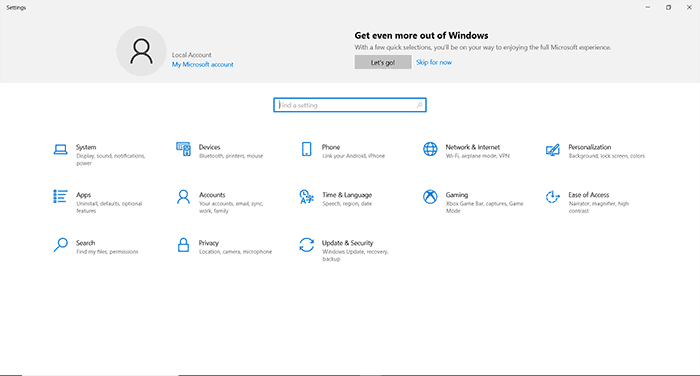
Task: Open My Microsoft account link
Action: tap(203, 65)
